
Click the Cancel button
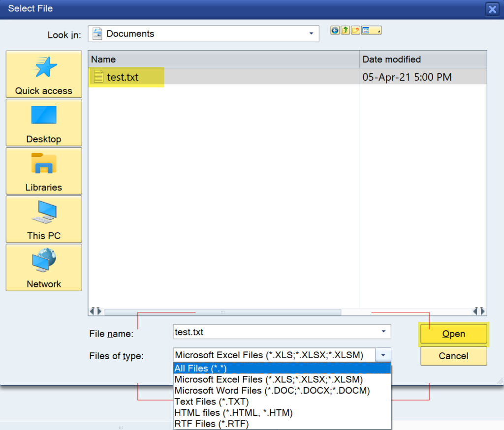pyautogui.click(x=453, y=356)
